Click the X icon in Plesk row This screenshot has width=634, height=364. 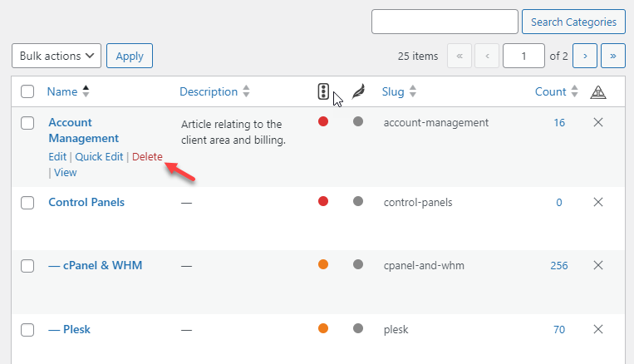[598, 329]
